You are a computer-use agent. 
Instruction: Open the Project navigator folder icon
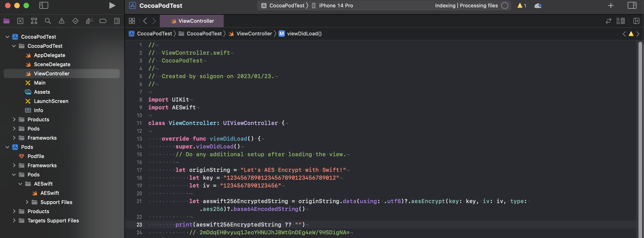tap(6, 21)
